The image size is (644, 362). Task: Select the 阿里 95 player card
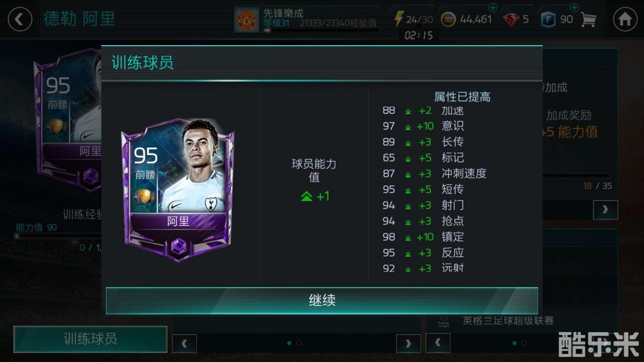178,190
